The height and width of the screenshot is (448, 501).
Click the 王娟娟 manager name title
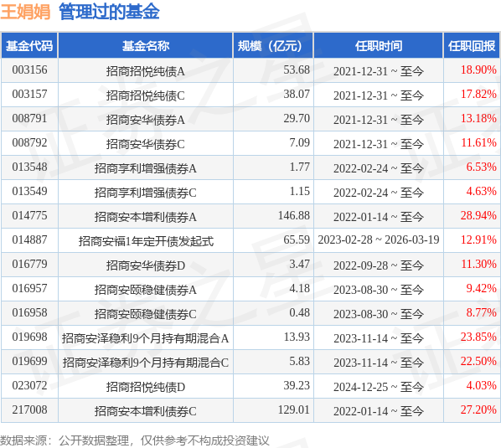pyautogui.click(x=25, y=12)
